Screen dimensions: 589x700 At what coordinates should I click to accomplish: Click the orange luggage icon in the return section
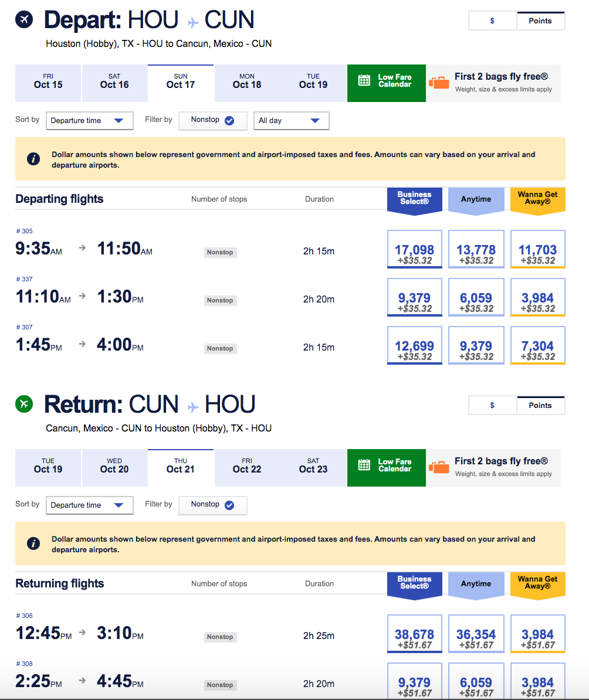(439, 467)
